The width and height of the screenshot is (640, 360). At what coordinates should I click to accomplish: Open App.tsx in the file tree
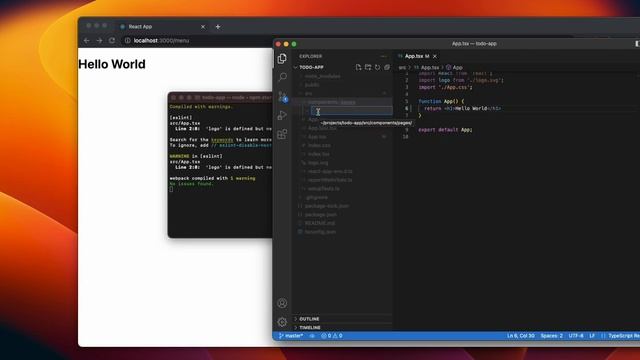[x=317, y=137]
